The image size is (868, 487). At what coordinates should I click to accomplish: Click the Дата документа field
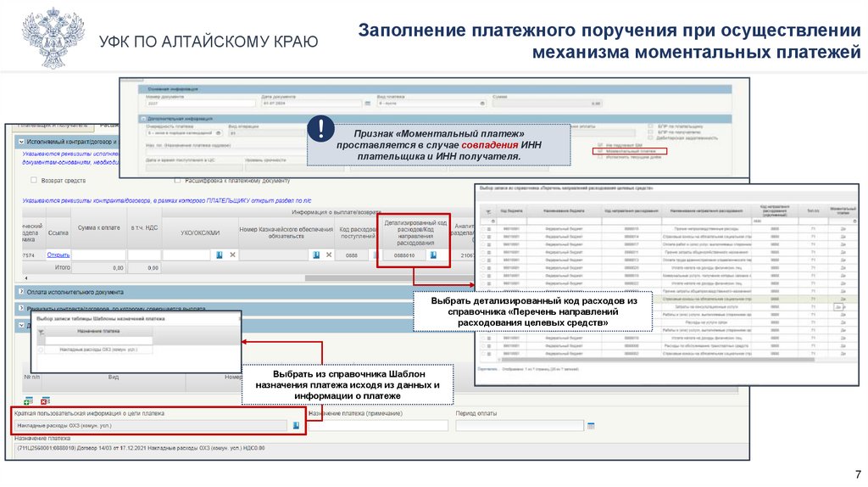coord(312,104)
